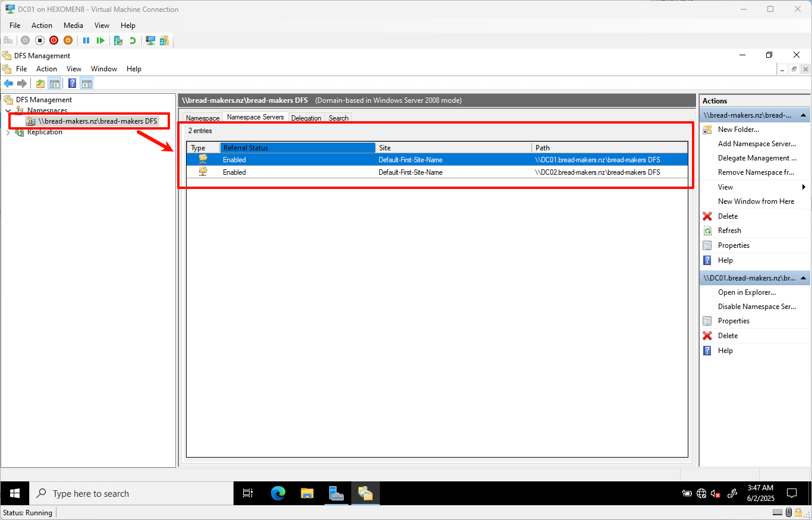Click the red Shut Down VM icon
The height and width of the screenshot is (520, 812).
(54, 40)
